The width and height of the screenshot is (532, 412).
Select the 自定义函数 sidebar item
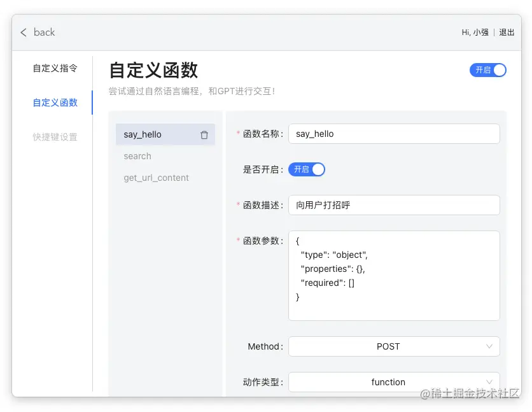pyautogui.click(x=55, y=103)
